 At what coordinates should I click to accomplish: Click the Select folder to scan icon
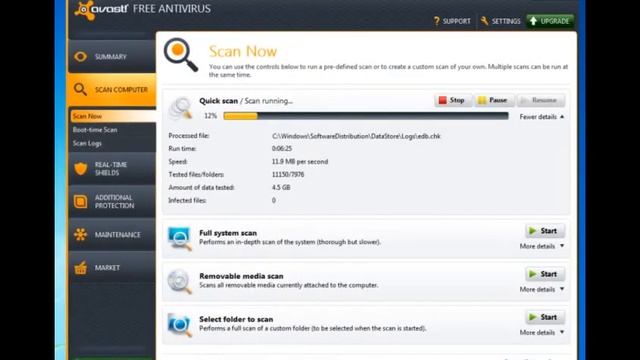tap(180, 325)
